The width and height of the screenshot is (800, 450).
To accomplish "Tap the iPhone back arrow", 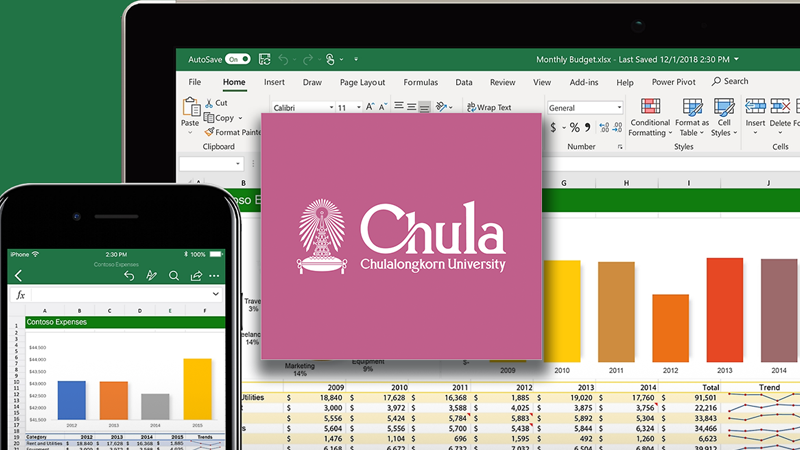I will pos(18,276).
